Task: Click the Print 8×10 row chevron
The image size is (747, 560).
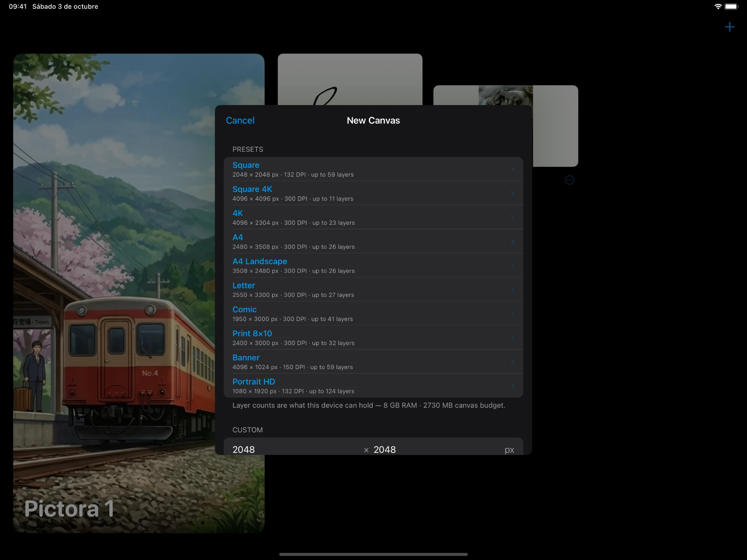Action: [x=512, y=338]
